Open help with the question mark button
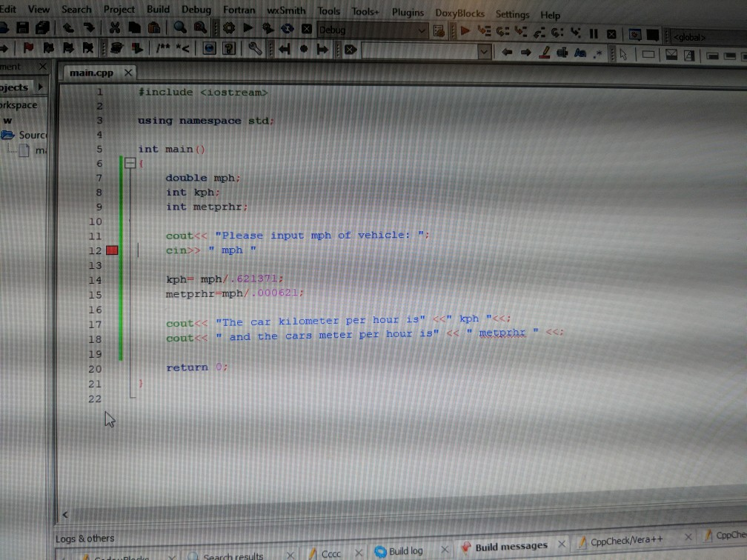 229,49
